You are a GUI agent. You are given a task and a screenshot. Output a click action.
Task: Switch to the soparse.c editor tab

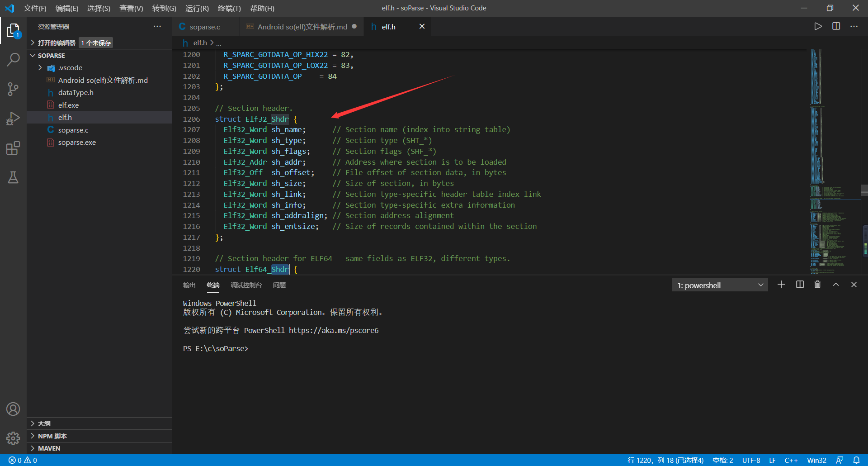click(205, 27)
